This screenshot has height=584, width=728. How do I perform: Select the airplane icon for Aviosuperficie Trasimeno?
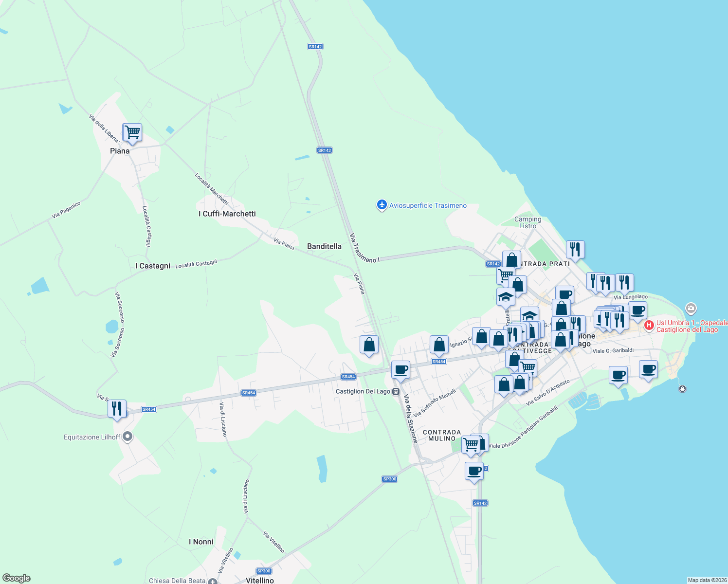pyautogui.click(x=382, y=205)
